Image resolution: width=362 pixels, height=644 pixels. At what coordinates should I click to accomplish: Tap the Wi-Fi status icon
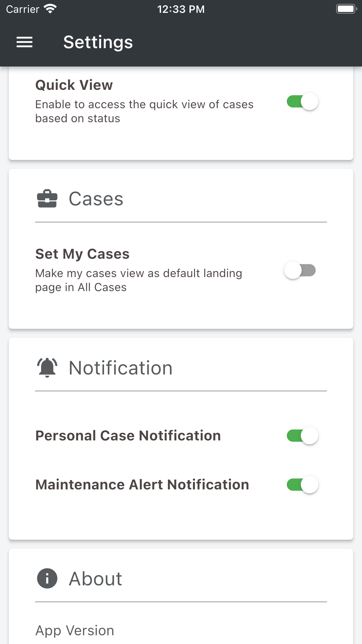click(50, 9)
